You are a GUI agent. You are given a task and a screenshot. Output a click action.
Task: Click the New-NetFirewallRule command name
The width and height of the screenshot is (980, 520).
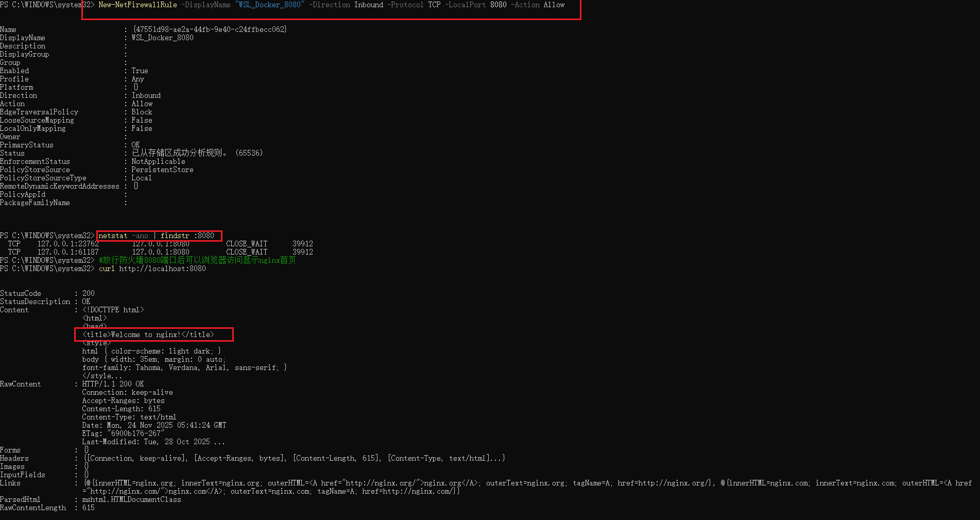(137, 5)
